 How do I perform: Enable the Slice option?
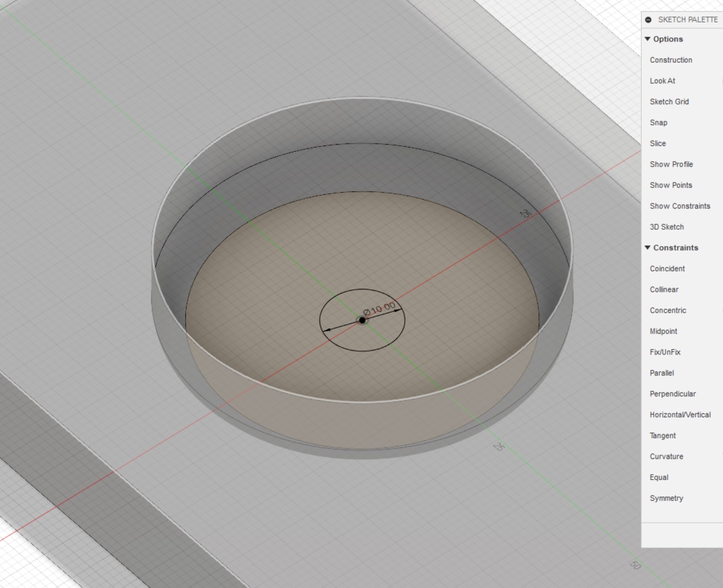point(658,143)
